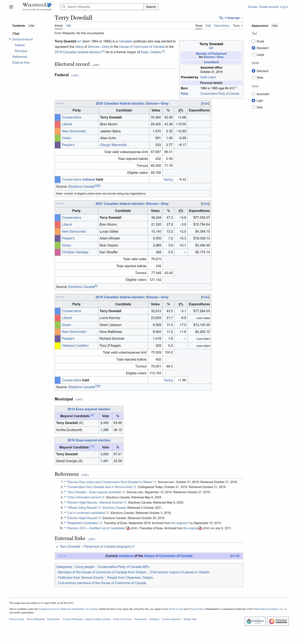Enable the Dark color theme
This screenshot has height=644, width=298.
click(253, 107)
